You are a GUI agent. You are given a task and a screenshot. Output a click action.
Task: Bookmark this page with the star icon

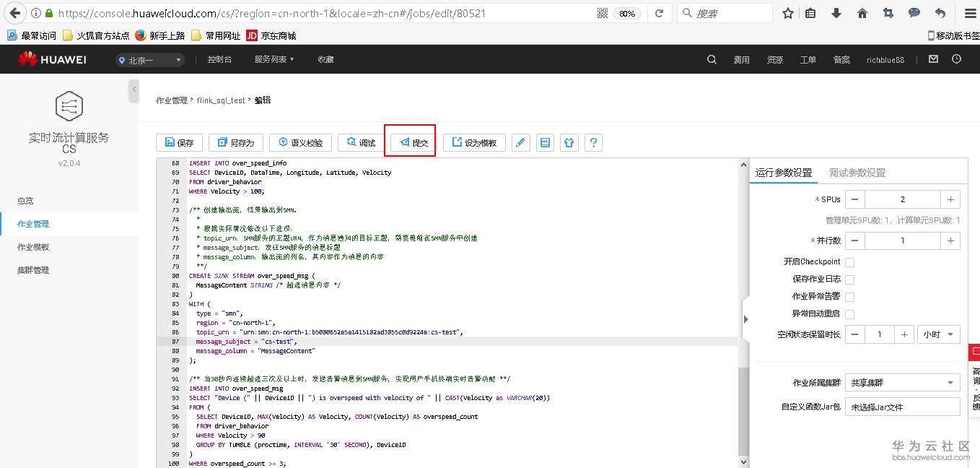coord(788,13)
